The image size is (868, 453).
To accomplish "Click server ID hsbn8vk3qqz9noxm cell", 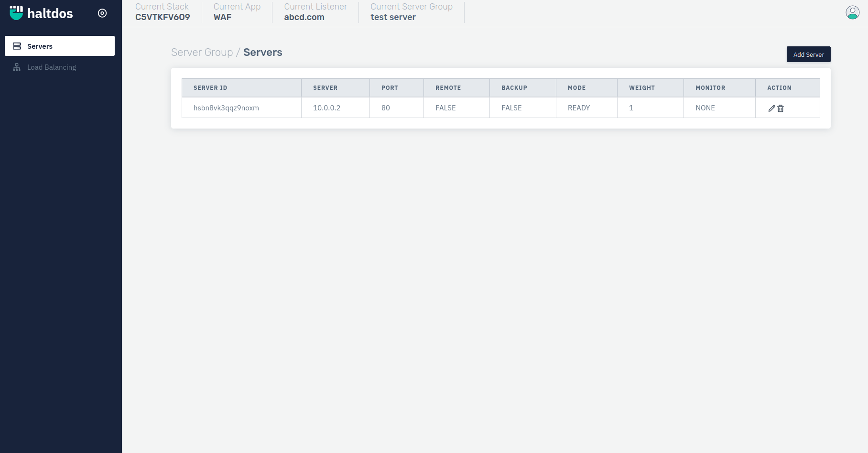I will (x=241, y=108).
